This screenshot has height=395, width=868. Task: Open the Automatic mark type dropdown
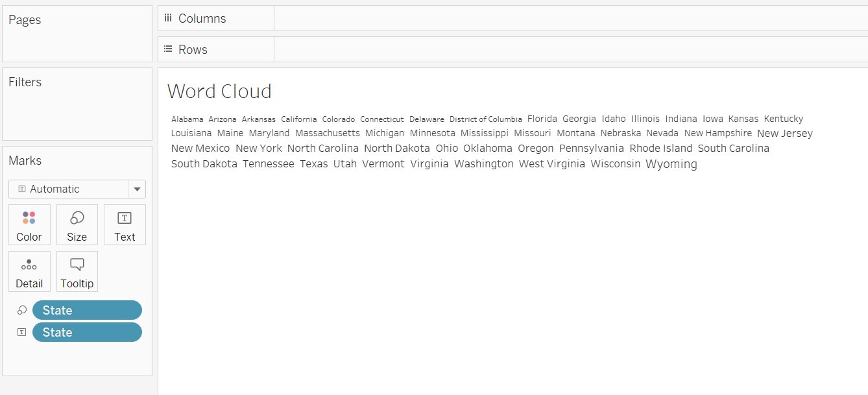click(71, 189)
